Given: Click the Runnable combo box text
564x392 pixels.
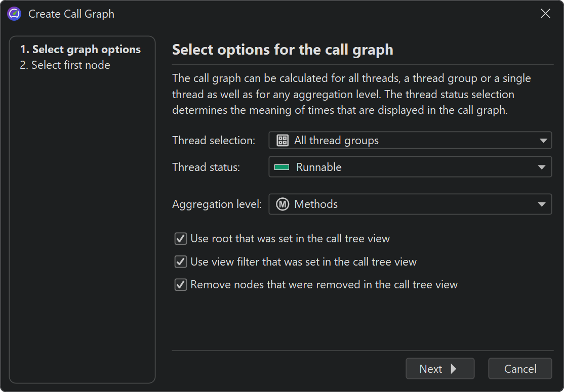Looking at the screenshot, I should coord(319,167).
